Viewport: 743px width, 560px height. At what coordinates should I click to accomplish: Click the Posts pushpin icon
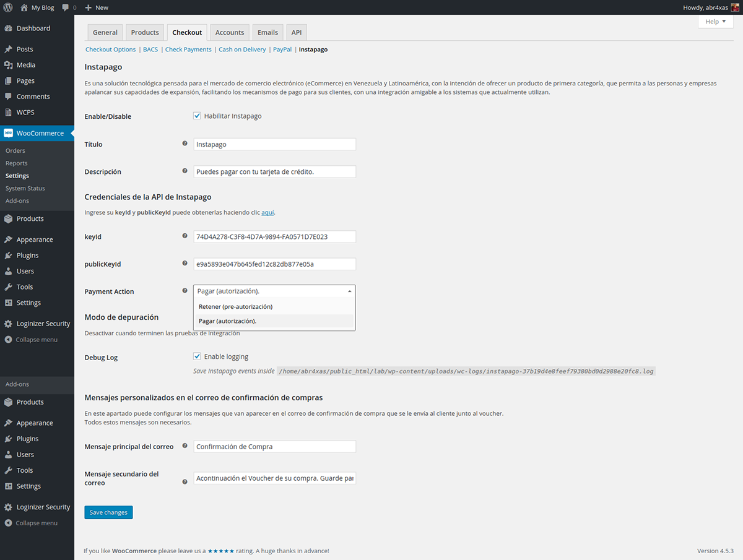[8, 50]
